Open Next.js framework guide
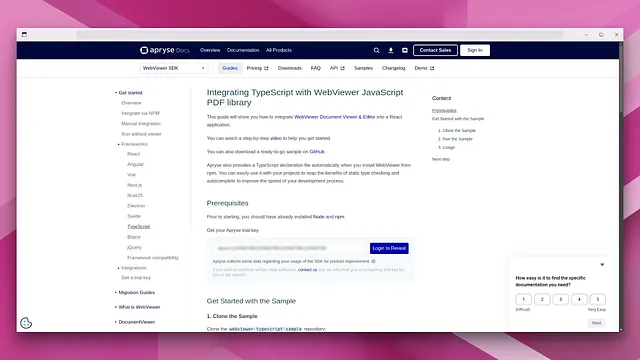Image resolution: width=640 pixels, height=360 pixels. pos(134,185)
